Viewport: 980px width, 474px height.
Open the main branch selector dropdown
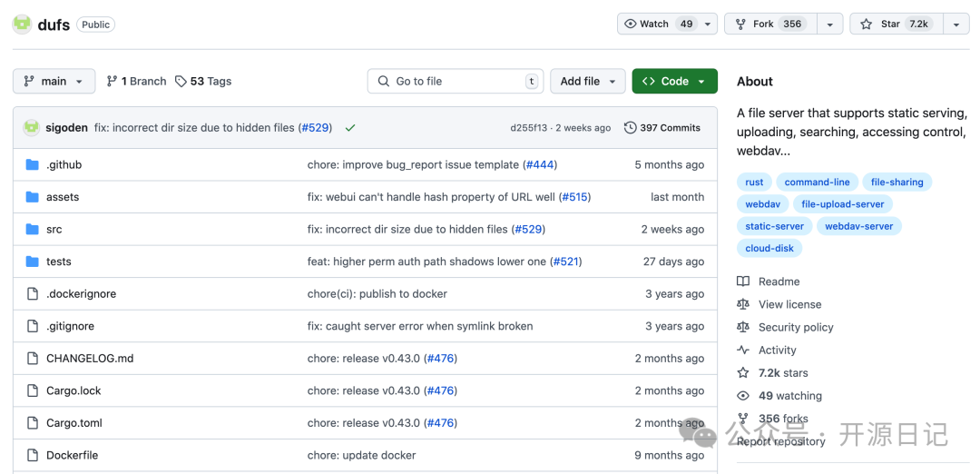(x=54, y=82)
